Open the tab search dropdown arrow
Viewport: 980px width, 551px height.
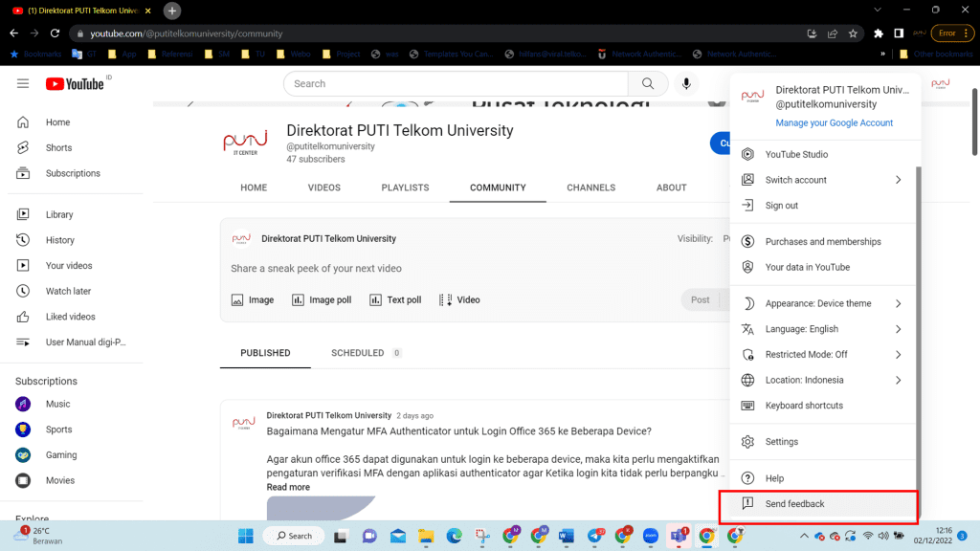coord(878,10)
